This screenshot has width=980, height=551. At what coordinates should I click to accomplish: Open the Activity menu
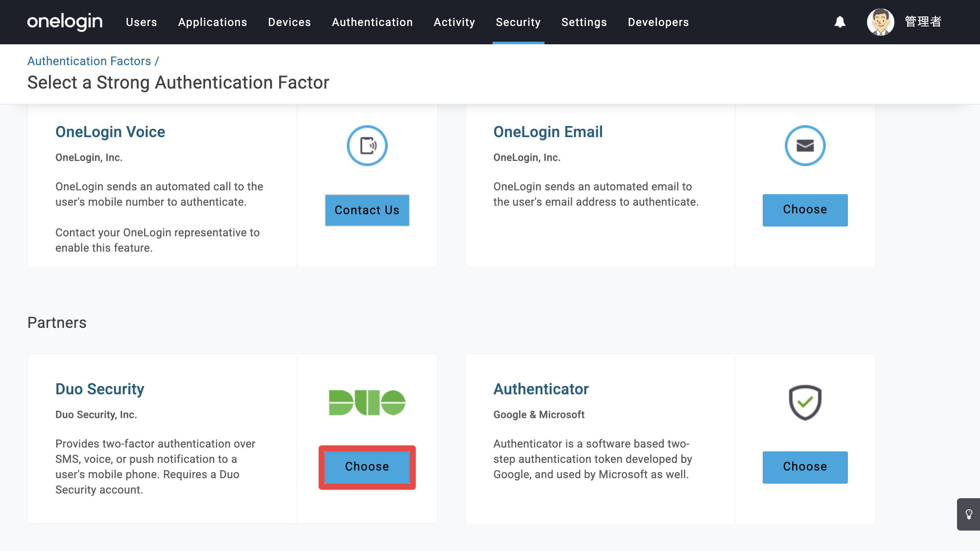(454, 22)
